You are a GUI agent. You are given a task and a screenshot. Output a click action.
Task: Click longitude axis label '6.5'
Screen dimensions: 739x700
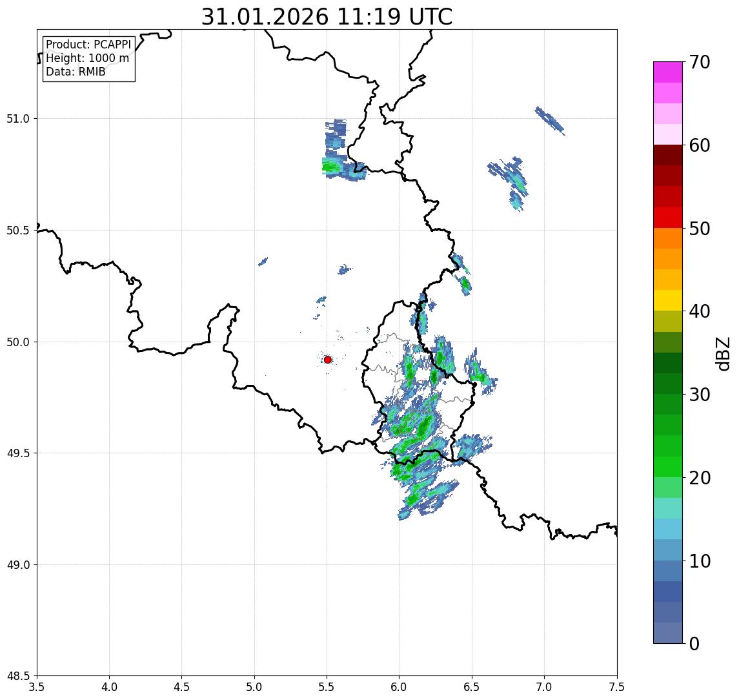point(472,687)
